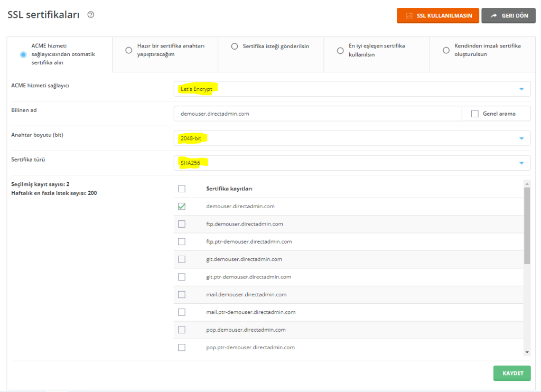Choose En iyi eşleşen sertifika kullanılsın
This screenshot has width=541, height=392.
340,50
